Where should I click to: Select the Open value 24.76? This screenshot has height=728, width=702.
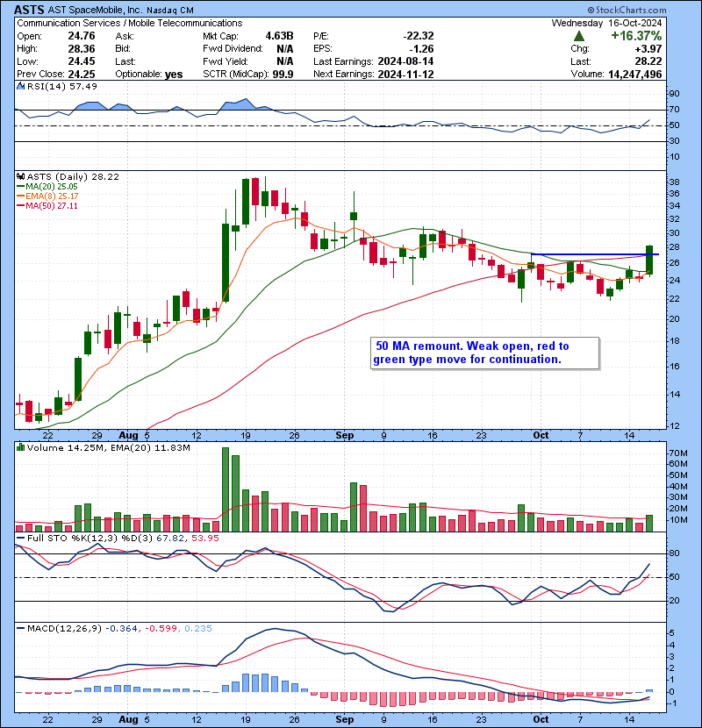82,36
